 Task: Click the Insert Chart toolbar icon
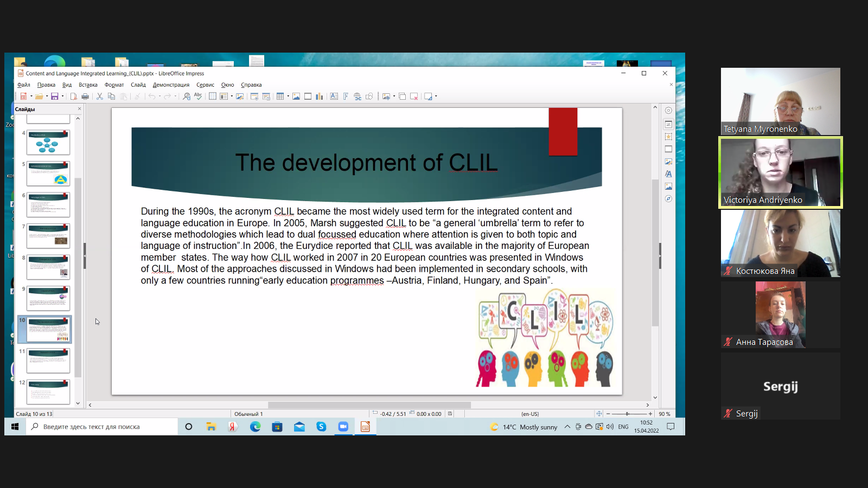point(320,97)
